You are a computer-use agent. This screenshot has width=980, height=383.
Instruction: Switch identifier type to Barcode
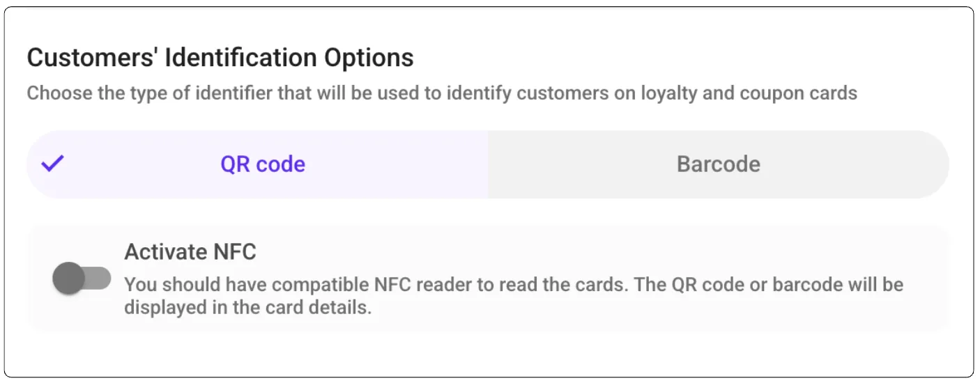pyautogui.click(x=718, y=164)
